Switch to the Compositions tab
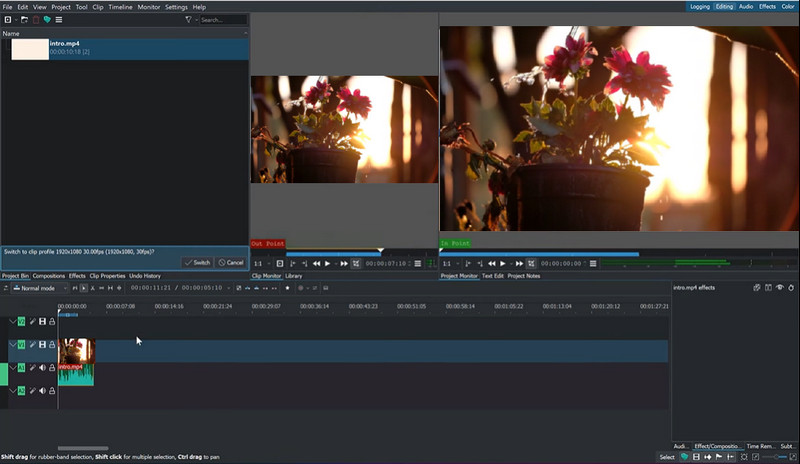The image size is (800, 464). [48, 276]
